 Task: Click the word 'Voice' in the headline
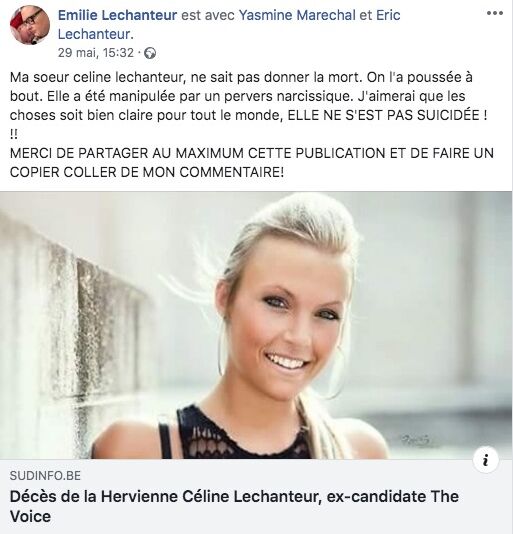(30, 516)
